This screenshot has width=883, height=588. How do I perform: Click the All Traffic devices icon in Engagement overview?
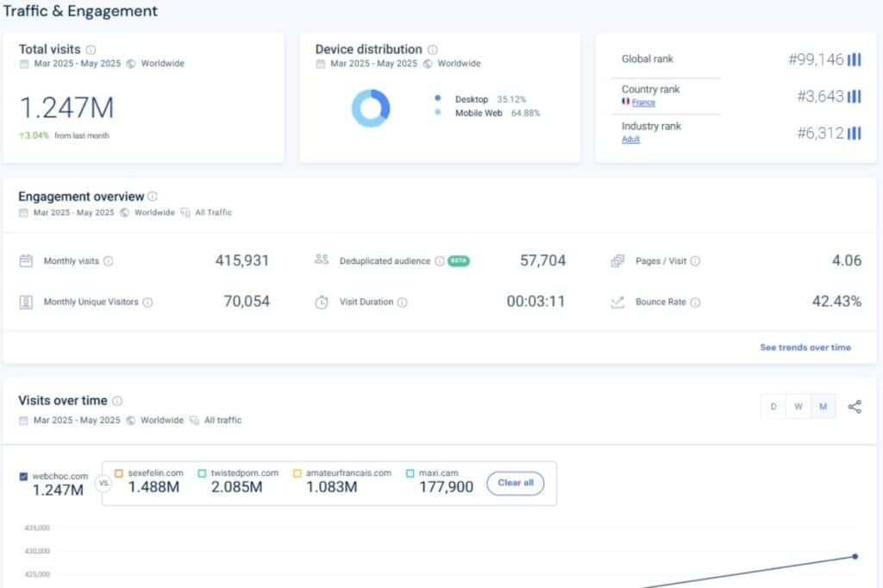(x=185, y=212)
